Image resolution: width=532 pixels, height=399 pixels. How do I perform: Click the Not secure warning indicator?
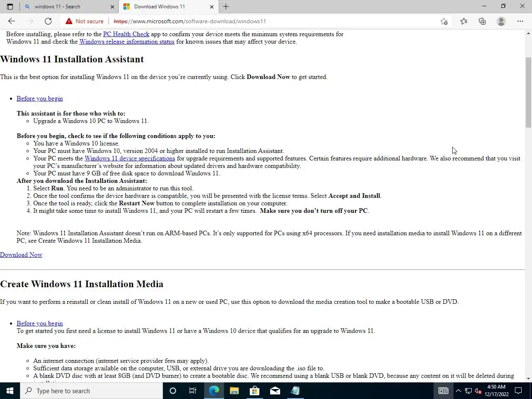85,21
